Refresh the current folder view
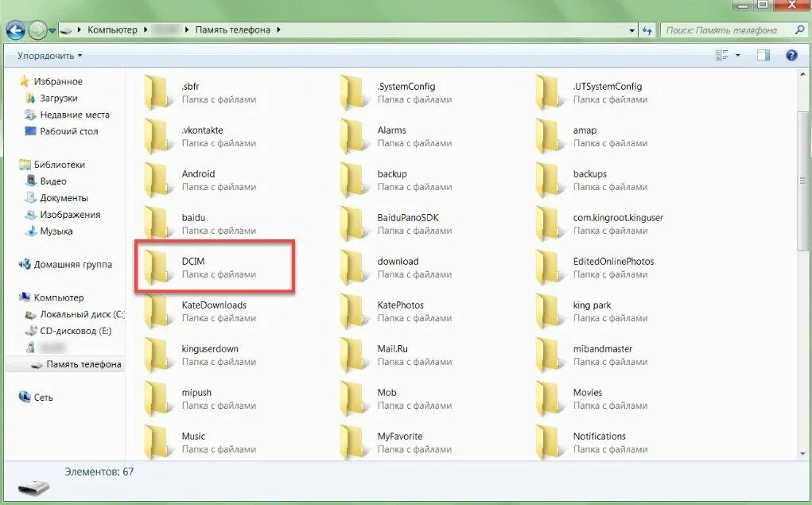812x505 pixels. 647,30
